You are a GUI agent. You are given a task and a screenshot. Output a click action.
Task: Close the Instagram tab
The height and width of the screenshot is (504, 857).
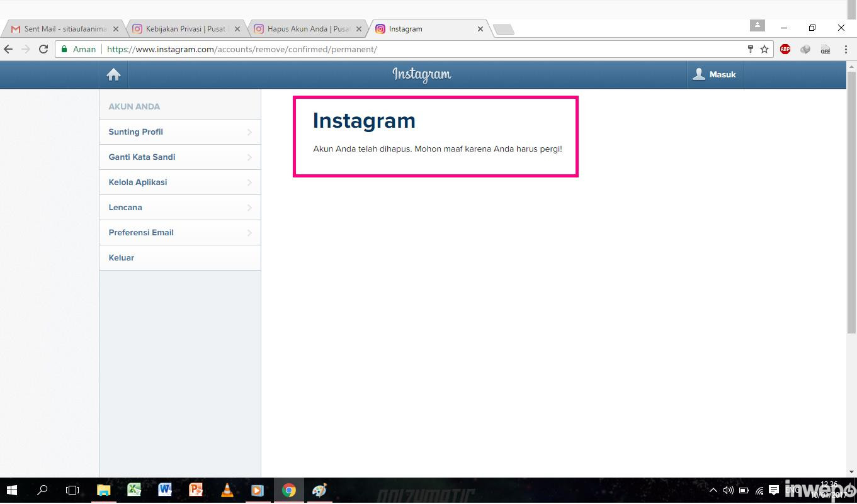pyautogui.click(x=480, y=29)
